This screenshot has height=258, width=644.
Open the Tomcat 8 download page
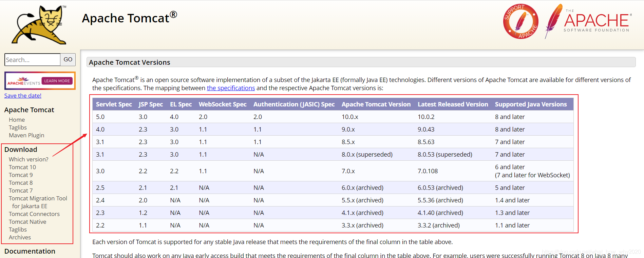[x=21, y=183]
